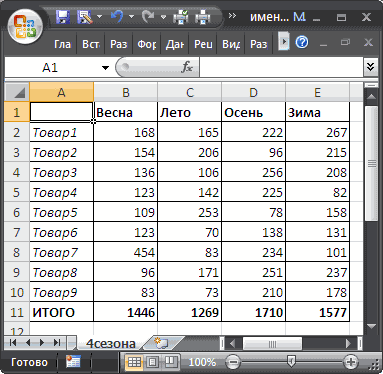Click the Print Preview icon
383x374 pixels.
click(x=181, y=17)
